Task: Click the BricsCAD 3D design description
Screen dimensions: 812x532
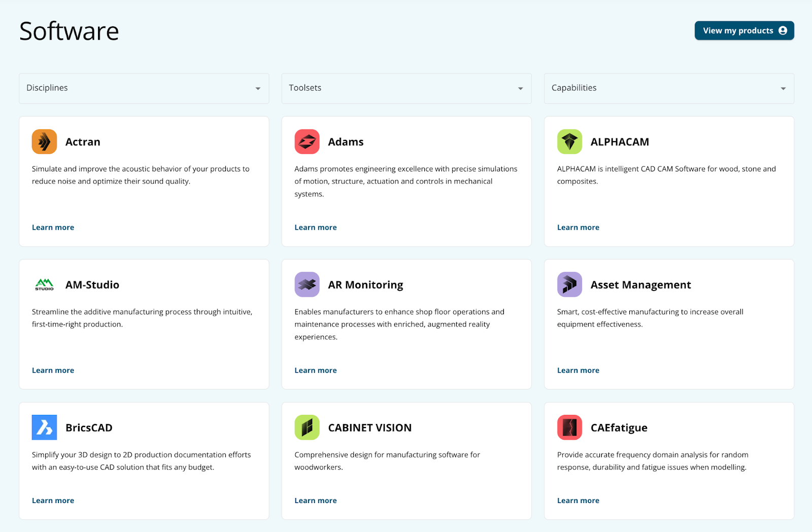Action: (x=141, y=461)
